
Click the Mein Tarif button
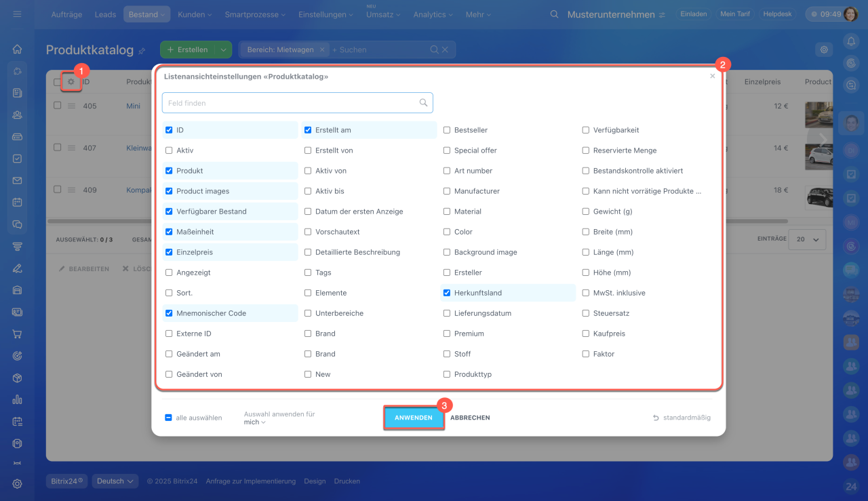[x=734, y=14]
